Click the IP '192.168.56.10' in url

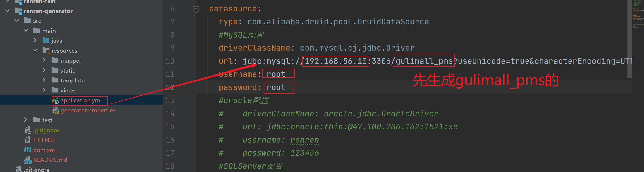click(336, 61)
